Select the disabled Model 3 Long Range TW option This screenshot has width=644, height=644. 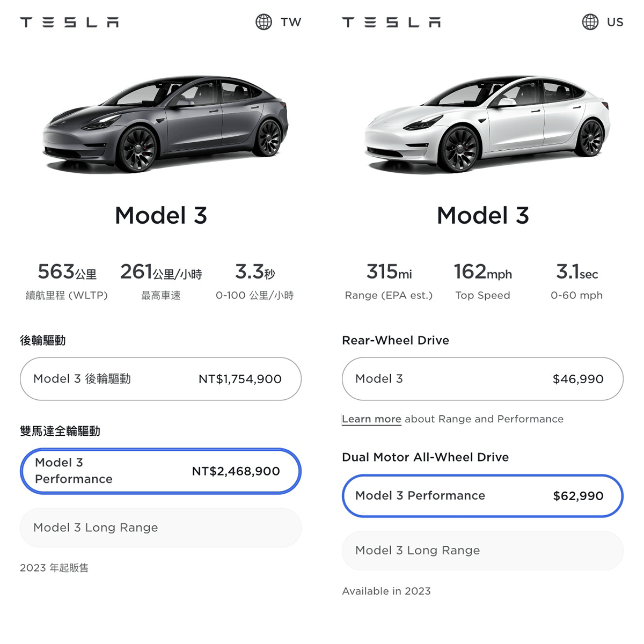click(160, 528)
